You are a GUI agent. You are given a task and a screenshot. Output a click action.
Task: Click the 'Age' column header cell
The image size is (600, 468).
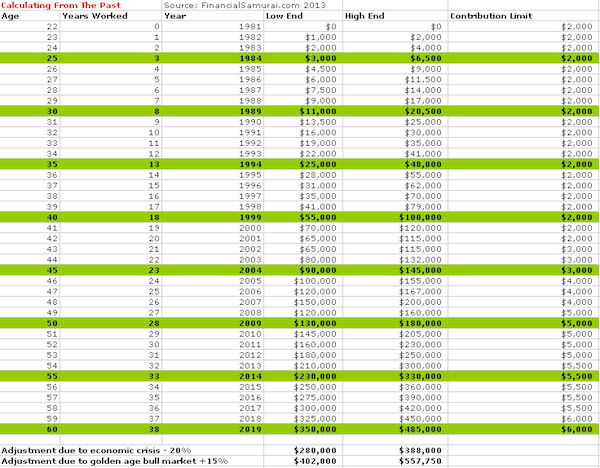point(30,16)
